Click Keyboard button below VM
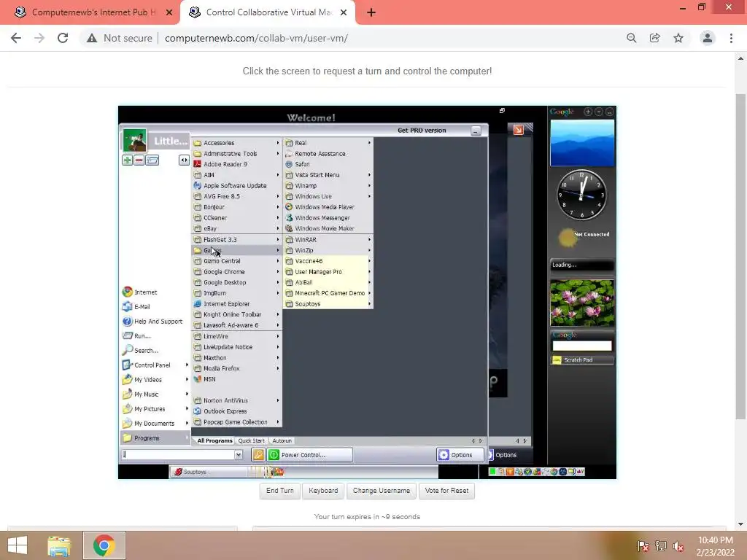Screen dimensions: 747x560 (323, 491)
